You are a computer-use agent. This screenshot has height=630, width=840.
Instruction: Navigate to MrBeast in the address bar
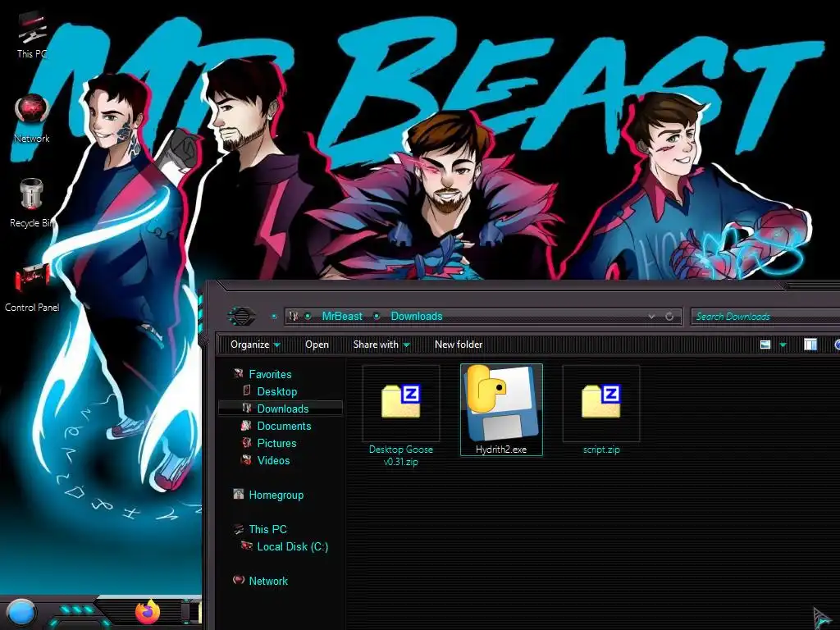342,316
